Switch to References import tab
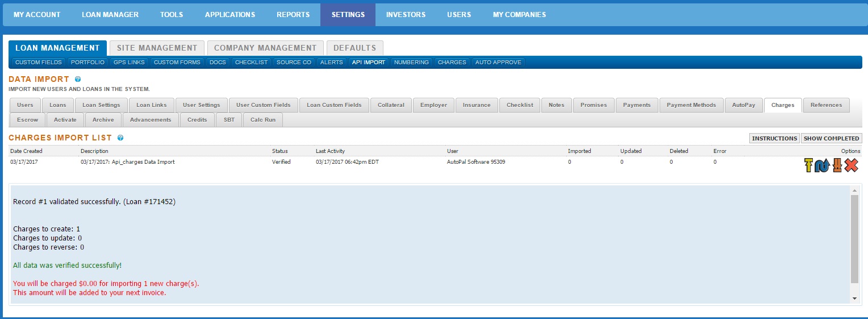 (x=826, y=105)
